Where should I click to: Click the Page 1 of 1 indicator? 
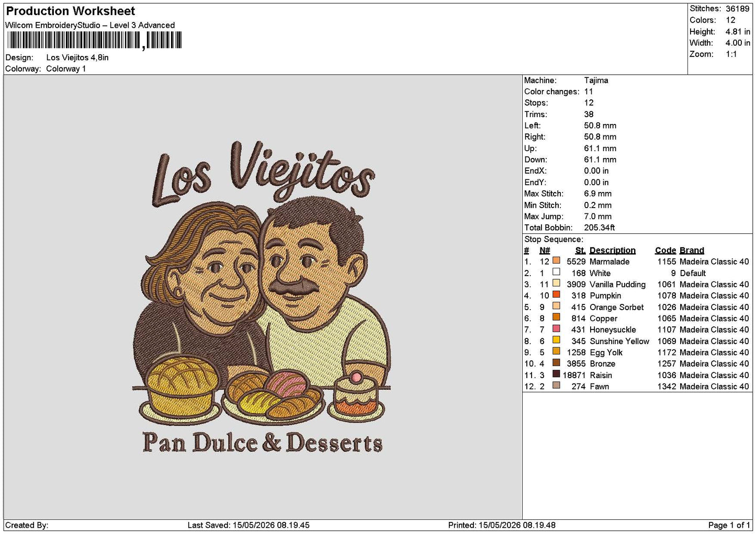click(729, 525)
